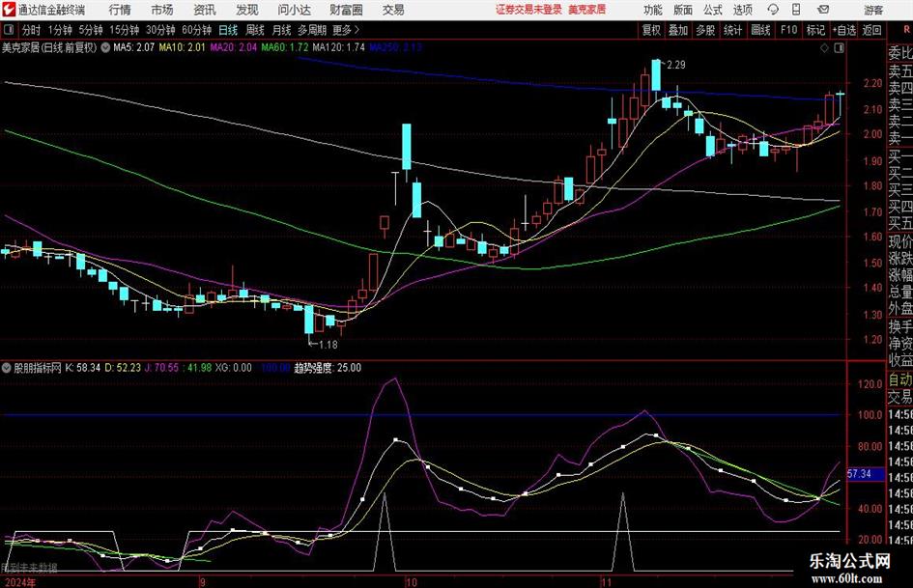Expand 股朋指标网 indicator dropdown arrow
The height and width of the screenshot is (588, 913).
[7, 368]
